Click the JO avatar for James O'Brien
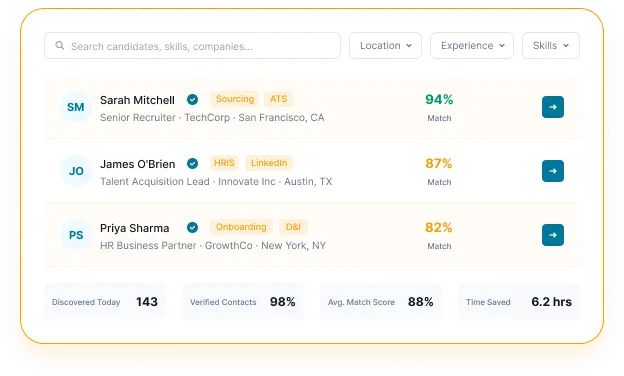 [x=76, y=171]
